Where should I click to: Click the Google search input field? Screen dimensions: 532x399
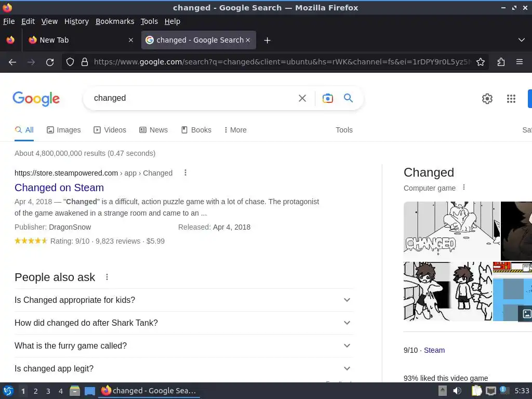tap(193, 98)
